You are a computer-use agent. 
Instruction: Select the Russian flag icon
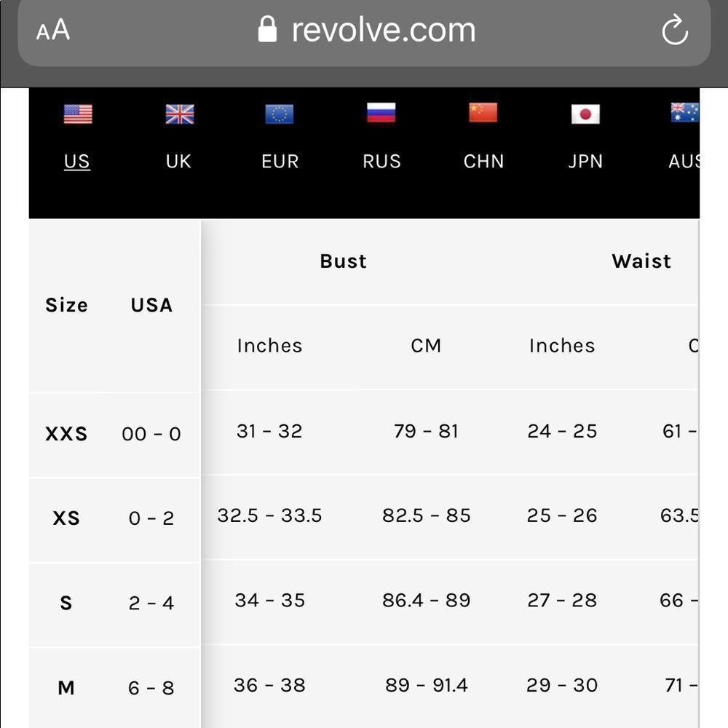[381, 113]
